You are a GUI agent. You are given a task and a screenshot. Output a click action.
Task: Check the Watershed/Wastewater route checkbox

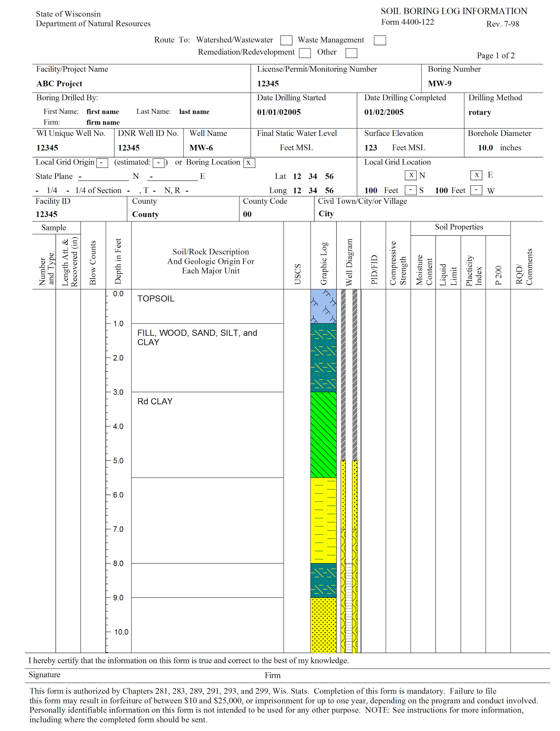point(286,40)
